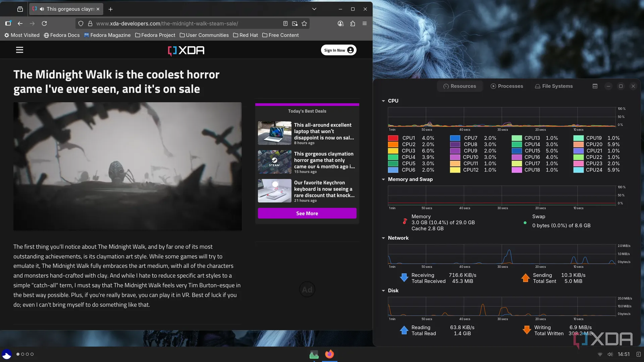Click the CPU1 red color swatch
The image size is (644, 362).
pos(393,138)
